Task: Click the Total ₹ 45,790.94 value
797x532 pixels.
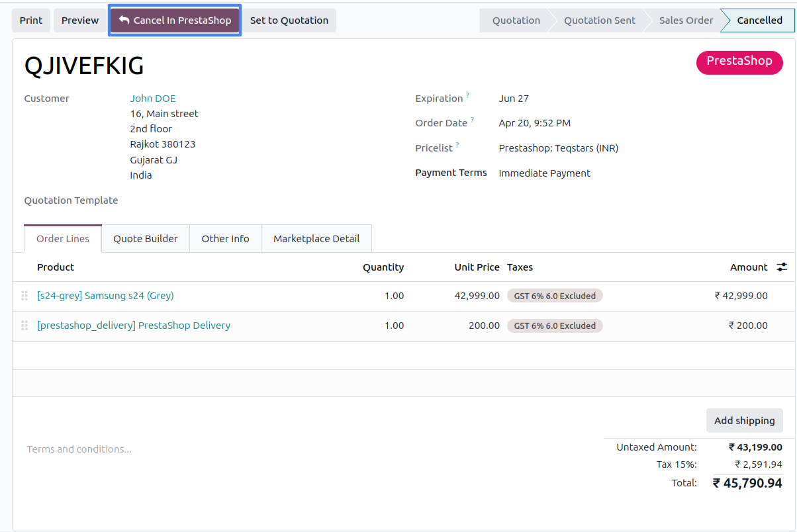Action: coord(747,483)
